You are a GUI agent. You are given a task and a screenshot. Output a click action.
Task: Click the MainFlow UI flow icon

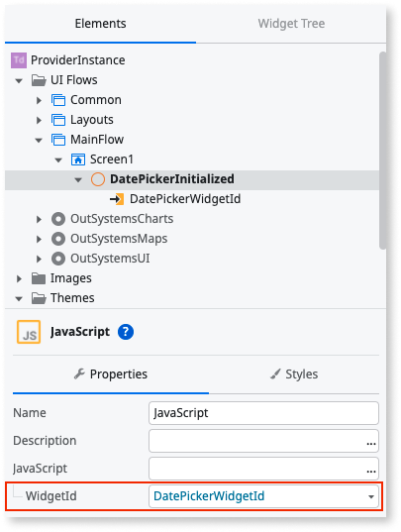58,140
